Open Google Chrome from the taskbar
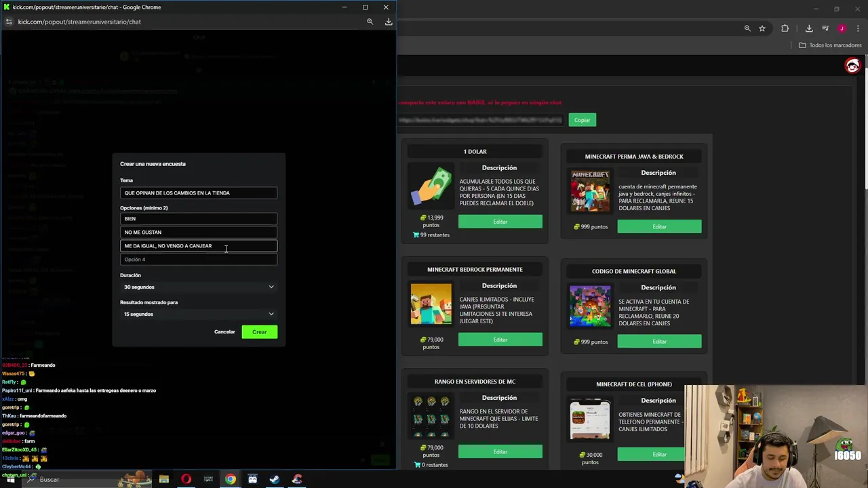This screenshot has height=488, width=868. (x=231, y=479)
